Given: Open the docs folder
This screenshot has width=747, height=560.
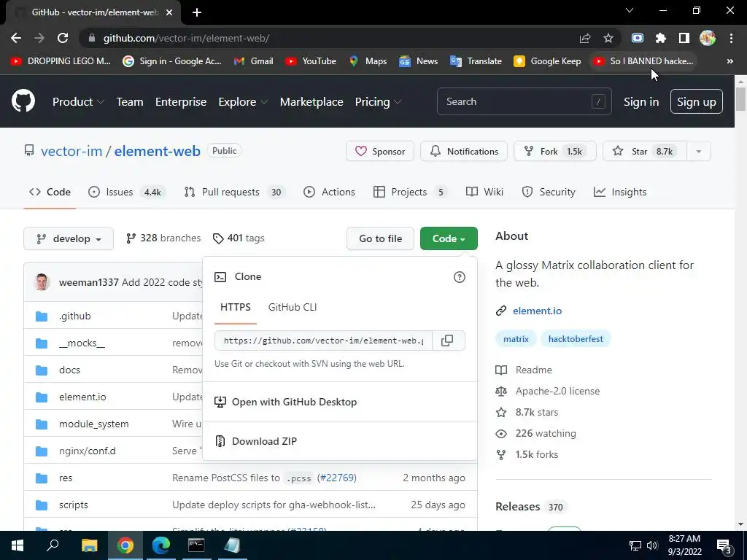Looking at the screenshot, I should coord(69,370).
